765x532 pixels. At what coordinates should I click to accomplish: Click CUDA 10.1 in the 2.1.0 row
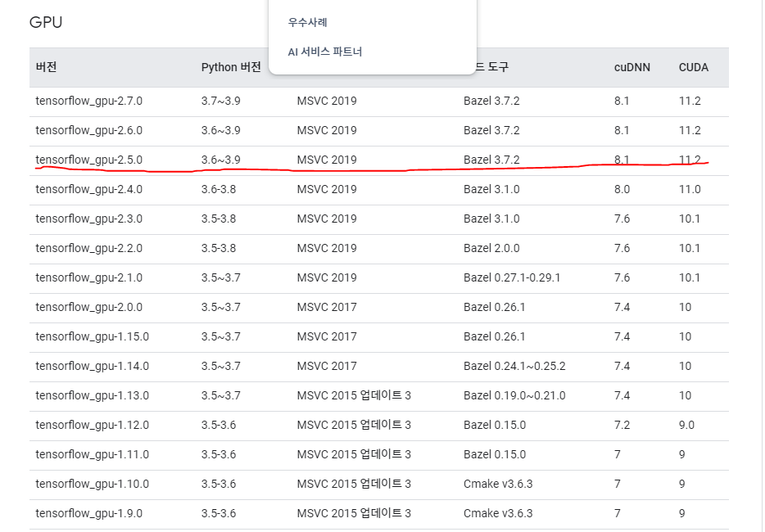tap(690, 278)
